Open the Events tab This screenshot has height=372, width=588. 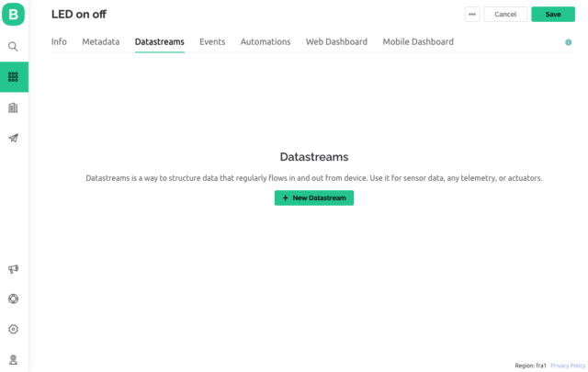click(212, 42)
